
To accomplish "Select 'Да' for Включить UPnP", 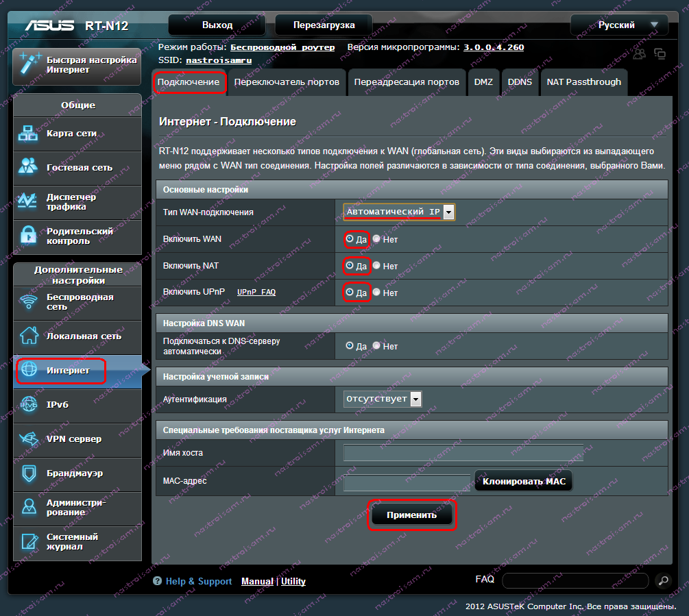I will 350,292.
